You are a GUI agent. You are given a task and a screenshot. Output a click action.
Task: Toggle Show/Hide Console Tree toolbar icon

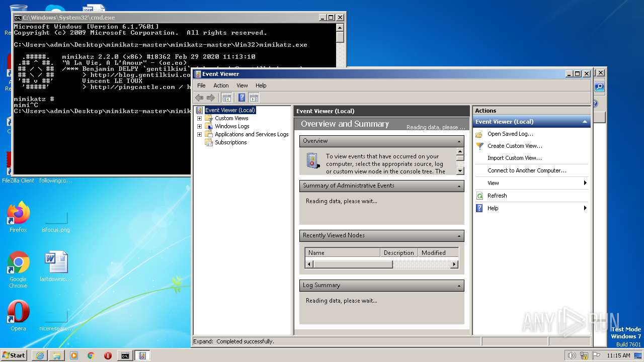[x=227, y=98]
